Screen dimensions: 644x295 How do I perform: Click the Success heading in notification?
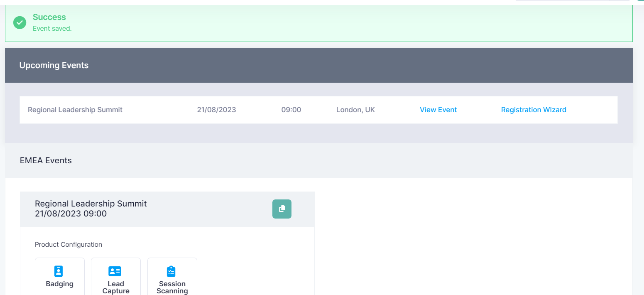(x=49, y=17)
